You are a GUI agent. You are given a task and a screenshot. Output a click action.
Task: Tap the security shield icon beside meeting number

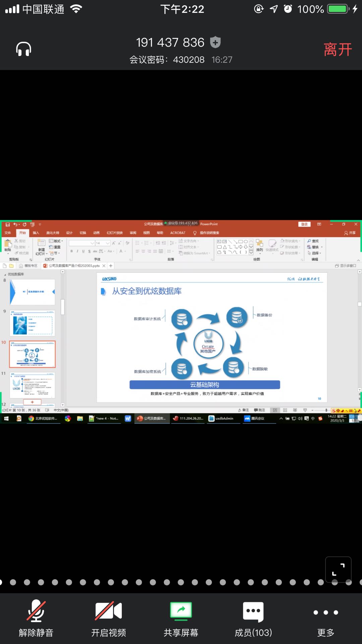pyautogui.click(x=215, y=43)
